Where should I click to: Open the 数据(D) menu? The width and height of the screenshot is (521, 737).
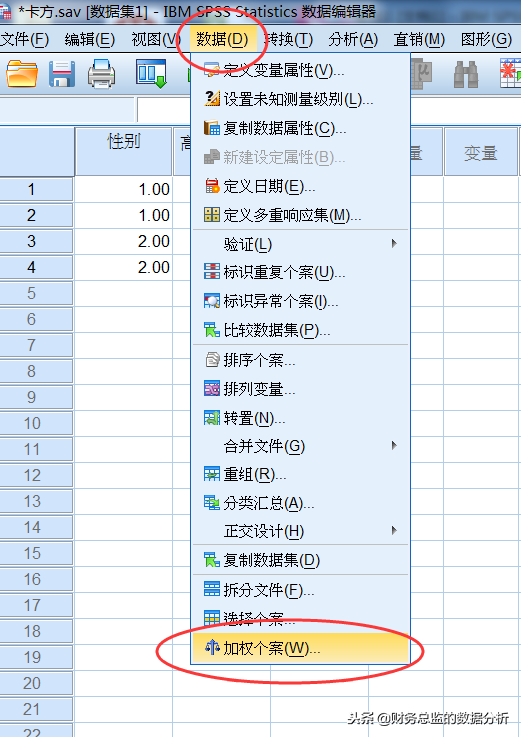(x=222, y=39)
